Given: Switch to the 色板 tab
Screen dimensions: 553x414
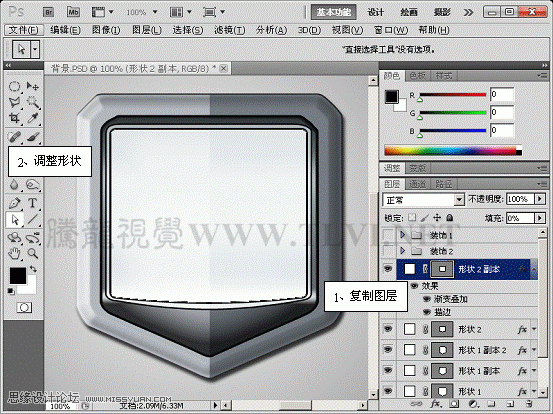Looking at the screenshot, I should point(417,75).
